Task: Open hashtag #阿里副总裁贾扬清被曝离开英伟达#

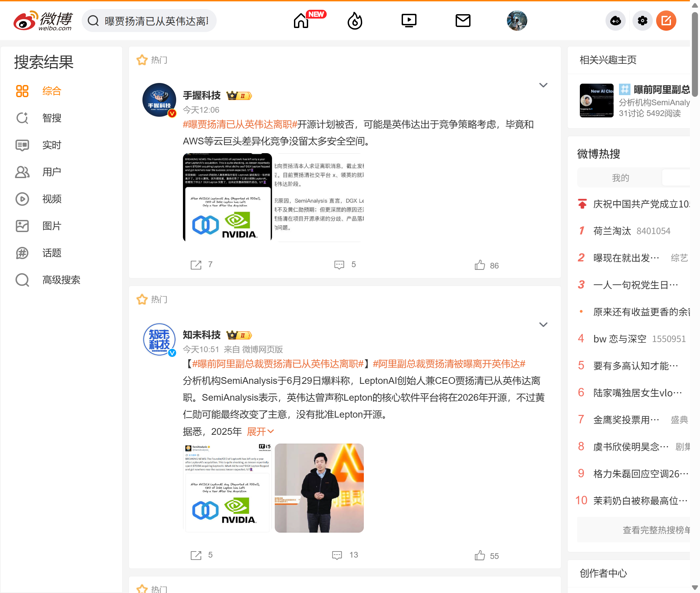Action: tap(449, 364)
